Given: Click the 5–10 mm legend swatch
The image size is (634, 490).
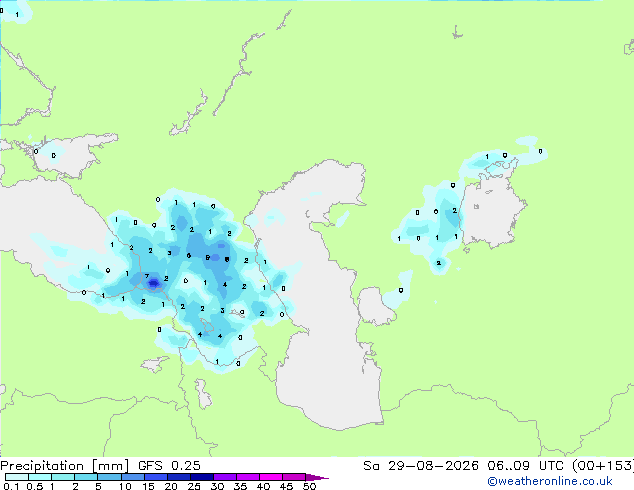Looking at the screenshot, I should click(109, 477).
